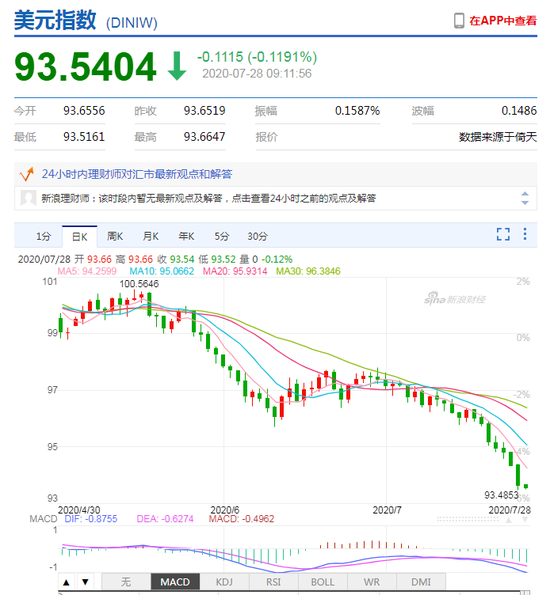Open 24小时内理财师对汇市最新观点和解答 link
This screenshot has width=550, height=595.
(137, 174)
